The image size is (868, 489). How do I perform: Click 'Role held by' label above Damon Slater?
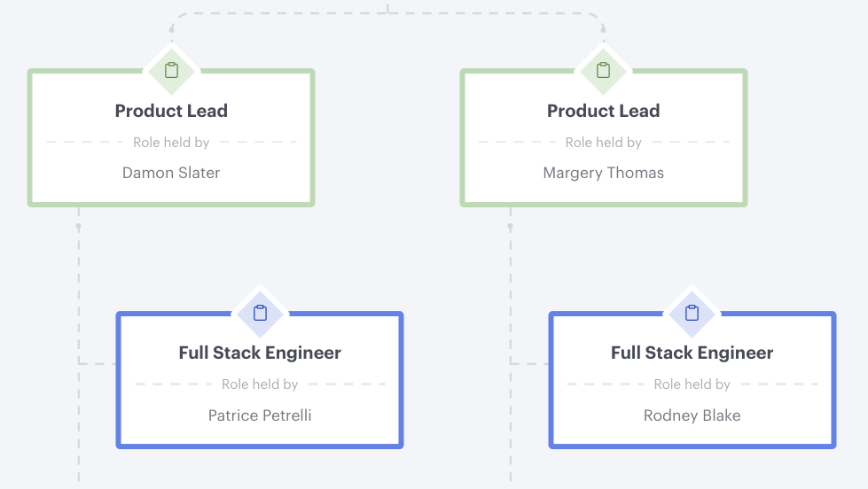171,143
